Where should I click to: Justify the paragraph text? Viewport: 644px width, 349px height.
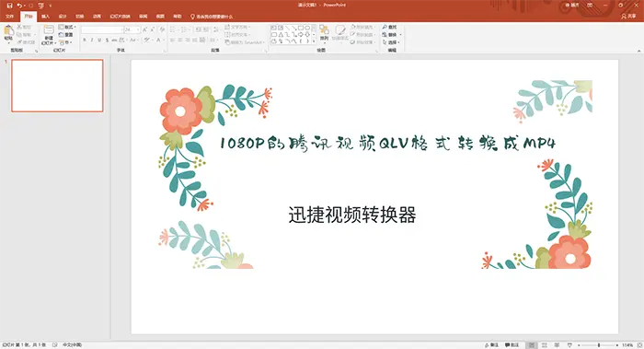(x=195, y=40)
